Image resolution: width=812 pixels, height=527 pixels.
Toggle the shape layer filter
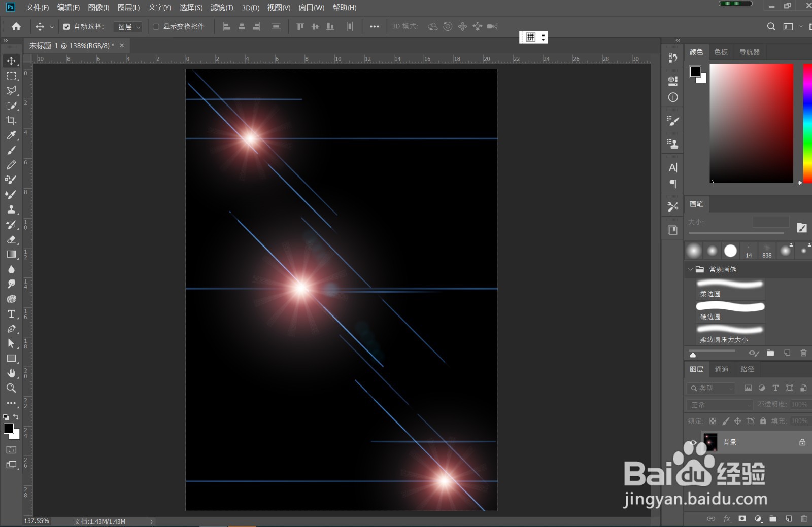(x=789, y=388)
